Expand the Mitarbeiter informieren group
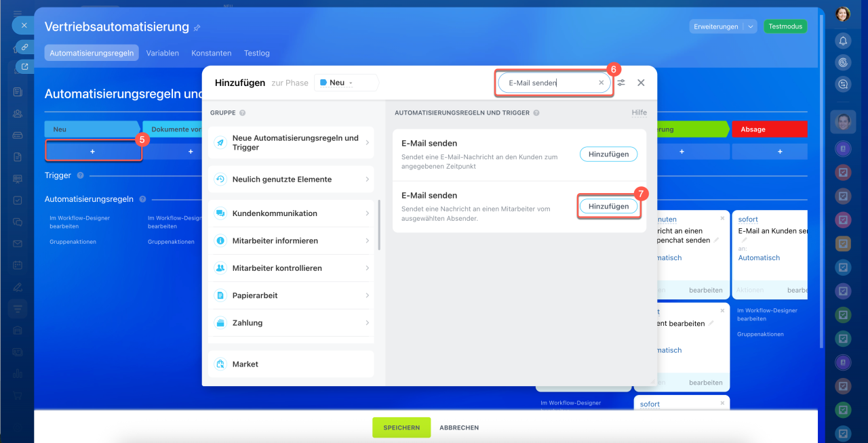Viewport: 868px width, 443px height. [291, 240]
